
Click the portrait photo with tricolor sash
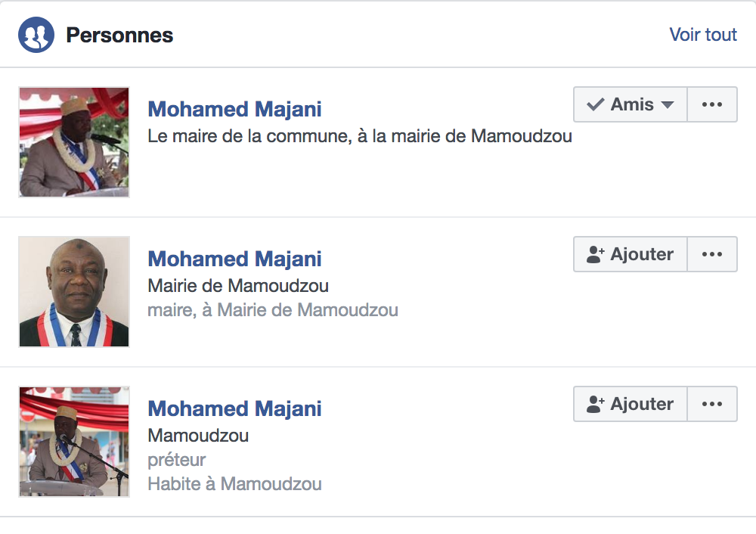pyautogui.click(x=73, y=291)
